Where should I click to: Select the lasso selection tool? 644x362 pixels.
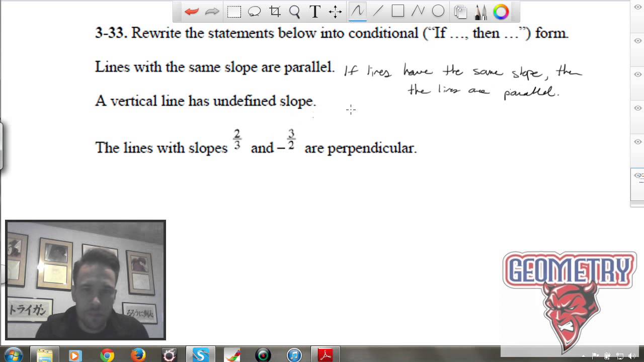point(255,12)
